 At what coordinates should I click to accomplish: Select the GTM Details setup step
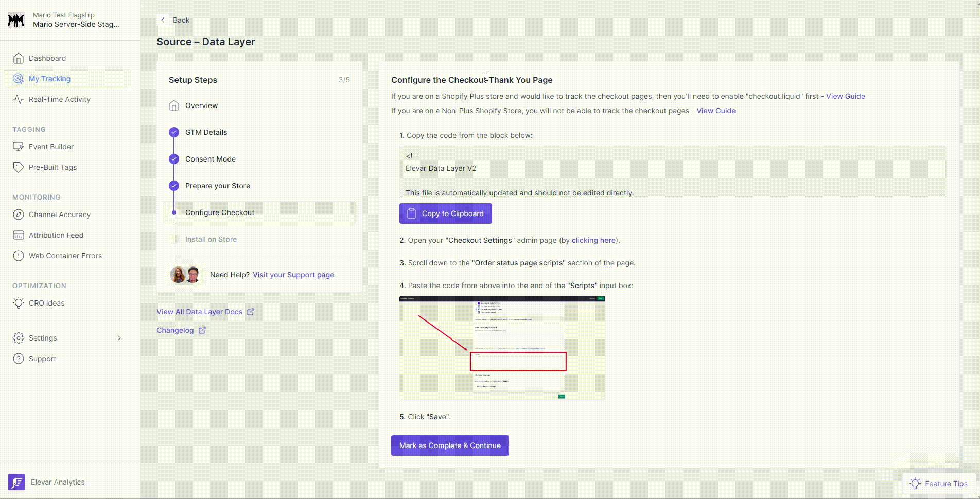pyautogui.click(x=259, y=132)
